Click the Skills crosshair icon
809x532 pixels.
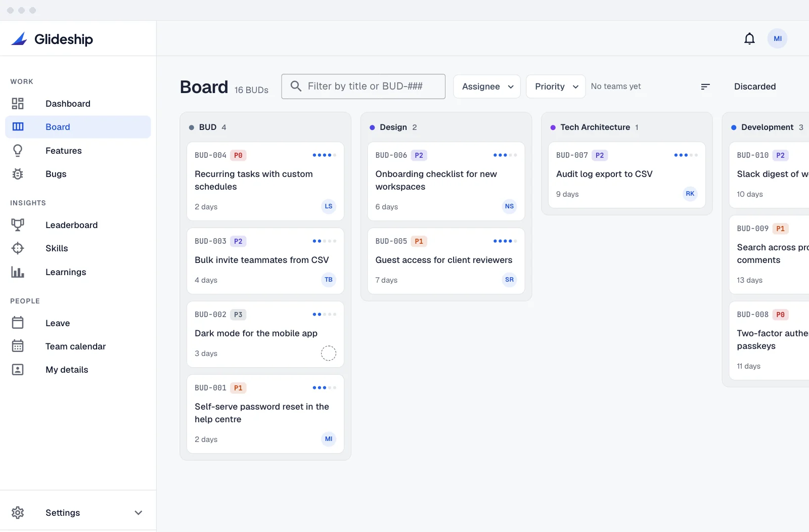(18, 248)
